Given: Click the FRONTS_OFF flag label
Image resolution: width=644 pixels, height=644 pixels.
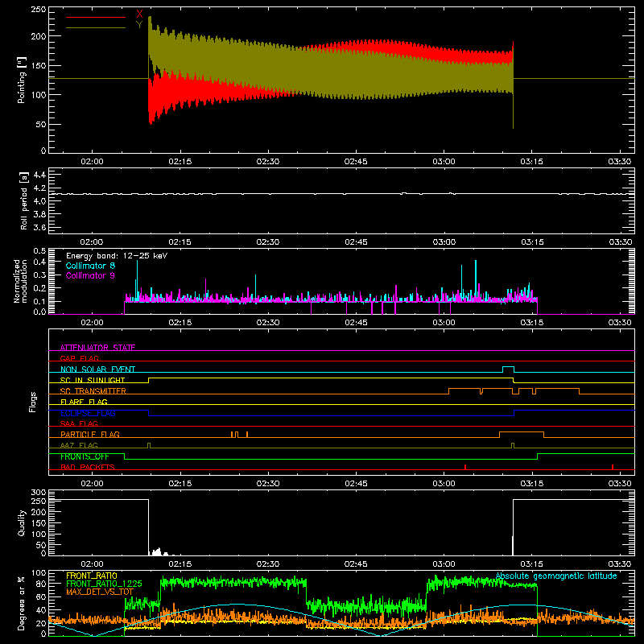Looking at the screenshot, I should pyautogui.click(x=85, y=456).
